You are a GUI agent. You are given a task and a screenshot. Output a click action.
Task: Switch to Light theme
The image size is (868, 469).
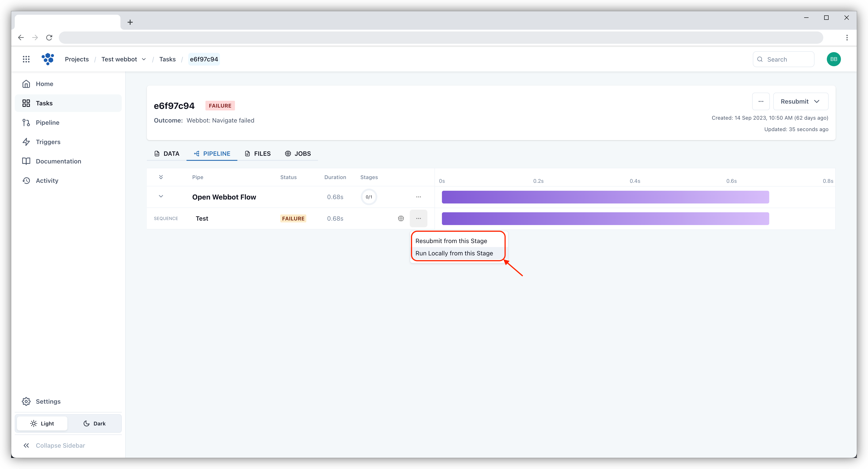pyautogui.click(x=42, y=423)
